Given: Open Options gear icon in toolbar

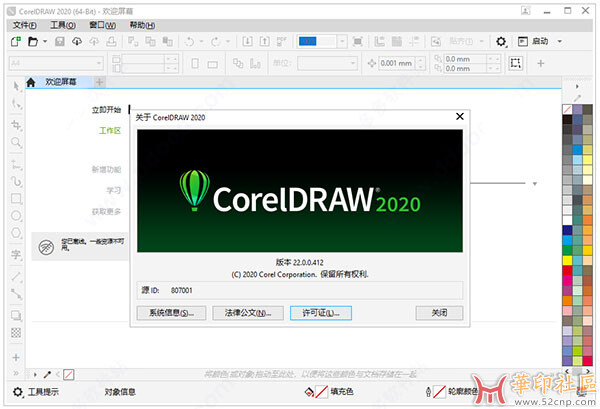Looking at the screenshot, I should (501, 41).
